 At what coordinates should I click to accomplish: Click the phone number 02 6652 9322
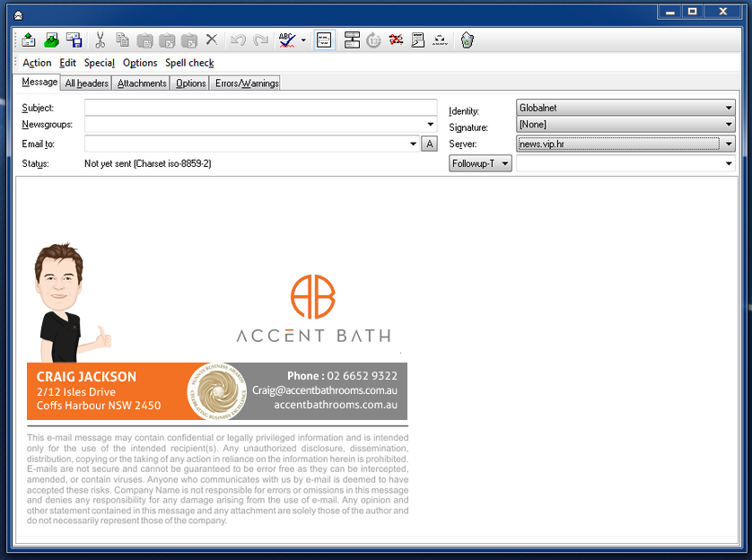[363, 375]
